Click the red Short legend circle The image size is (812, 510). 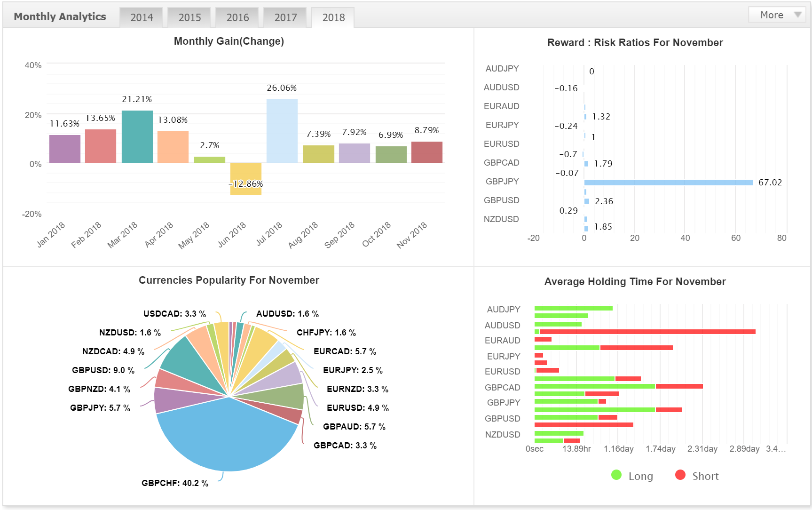coord(680,475)
